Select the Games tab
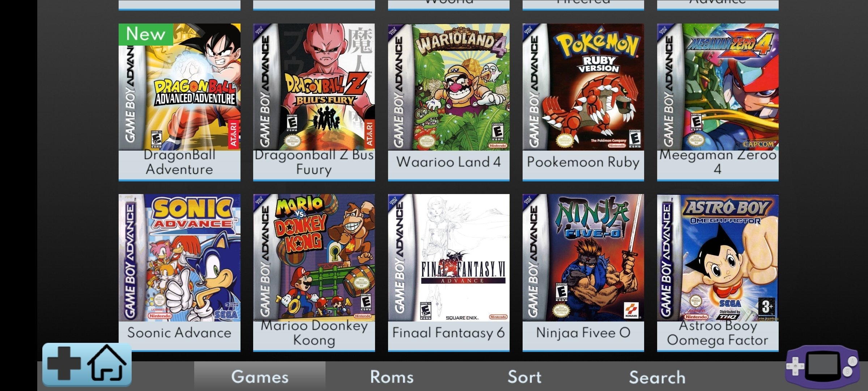This screenshot has height=391, width=868. pos(260,377)
